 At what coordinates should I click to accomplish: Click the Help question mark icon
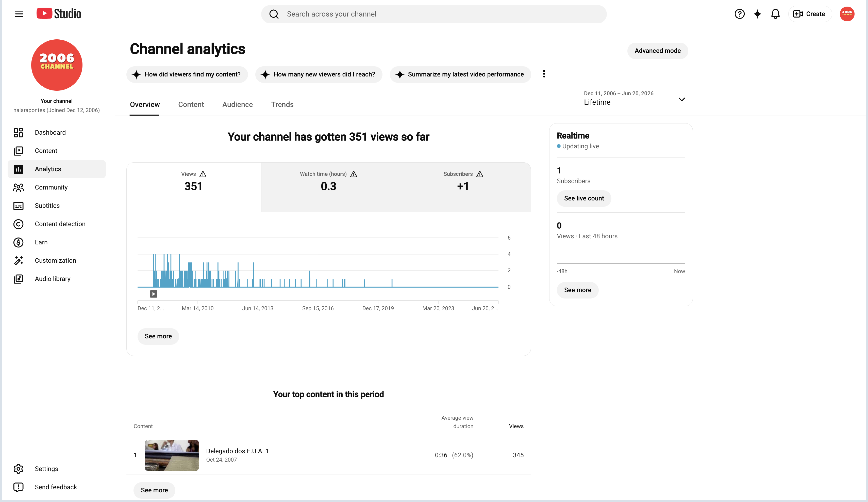[740, 14]
